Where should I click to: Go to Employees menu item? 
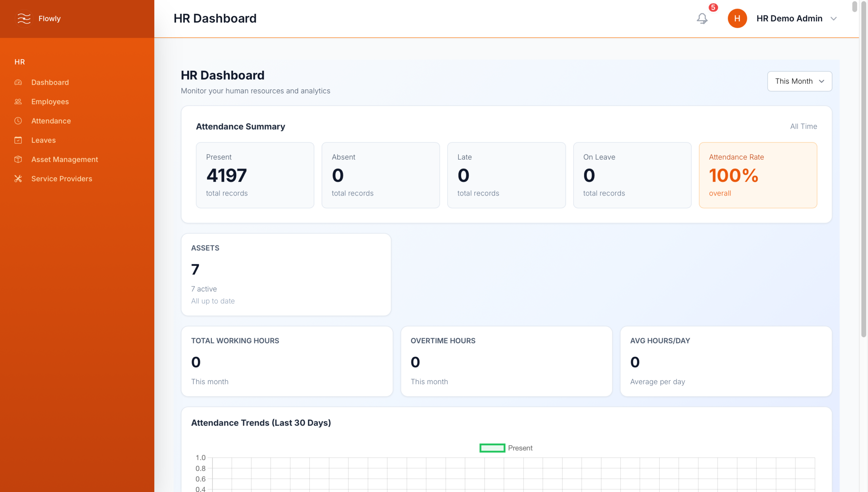click(50, 102)
